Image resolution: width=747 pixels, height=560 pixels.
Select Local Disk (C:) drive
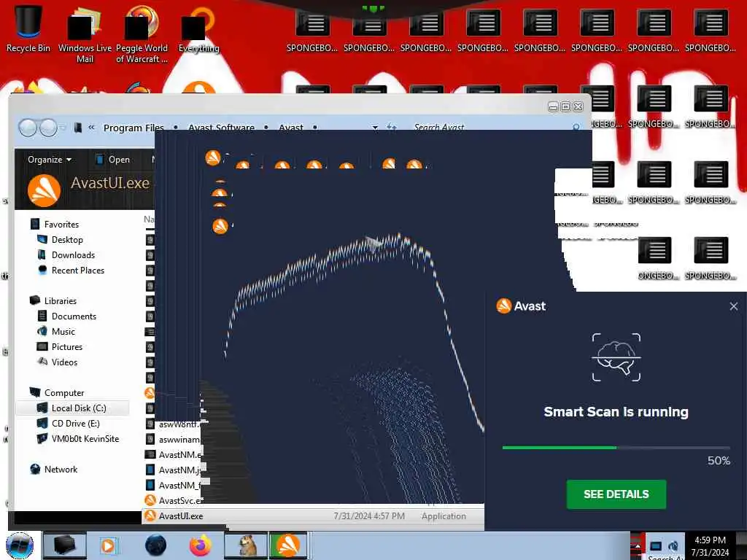tap(79, 408)
